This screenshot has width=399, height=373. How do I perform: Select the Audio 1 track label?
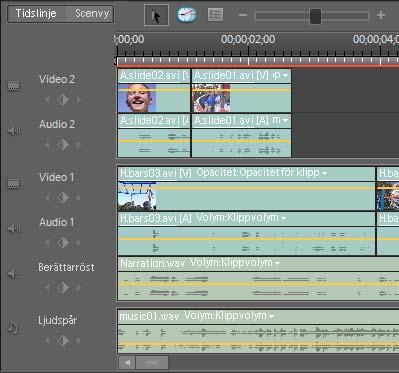point(56,222)
